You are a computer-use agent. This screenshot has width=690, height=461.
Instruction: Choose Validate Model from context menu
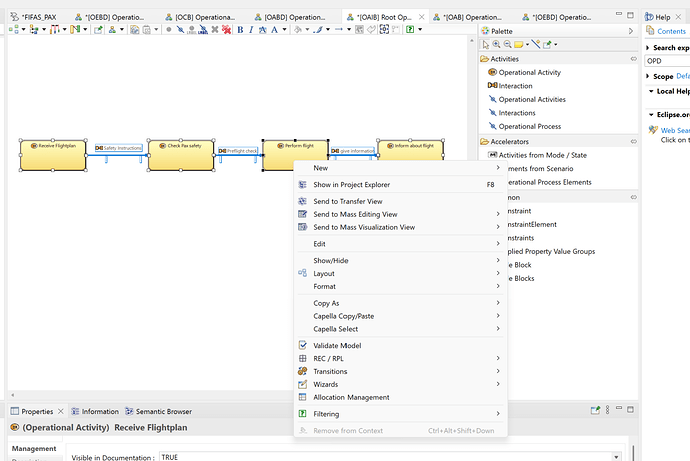pos(337,346)
